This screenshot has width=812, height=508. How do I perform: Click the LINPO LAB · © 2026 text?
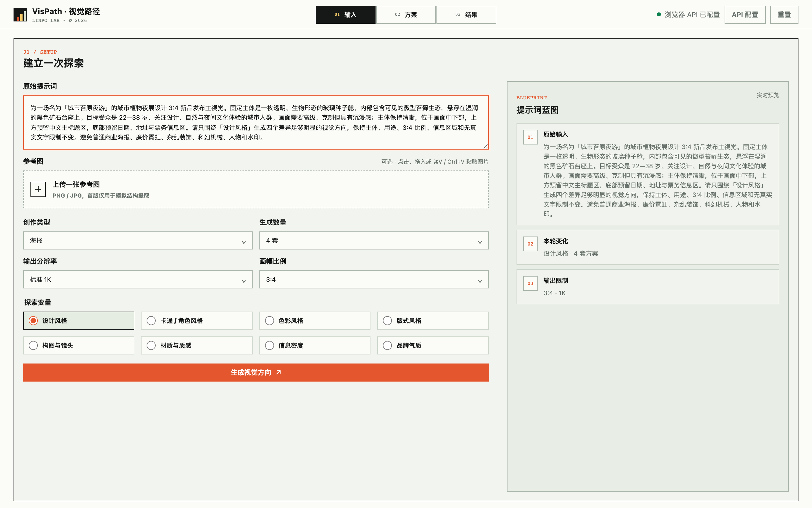tap(59, 21)
